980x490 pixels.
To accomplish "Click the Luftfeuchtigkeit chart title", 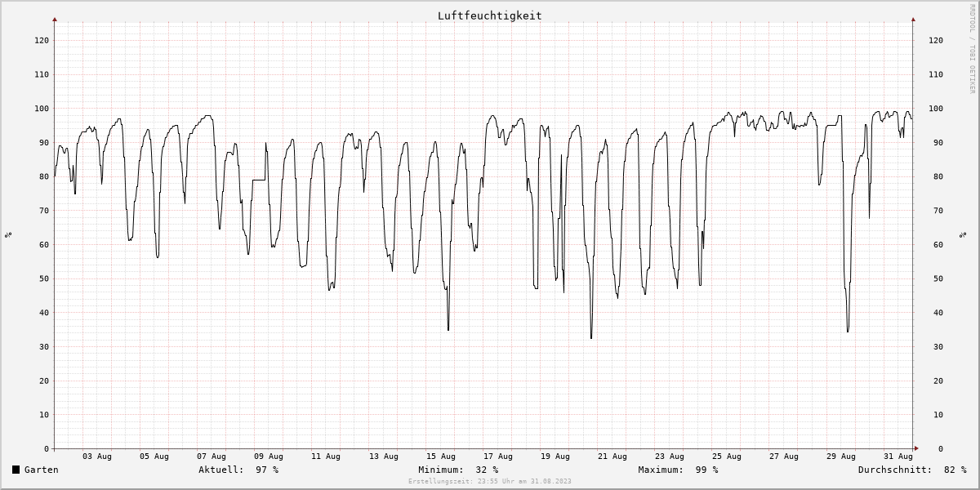I will point(489,16).
